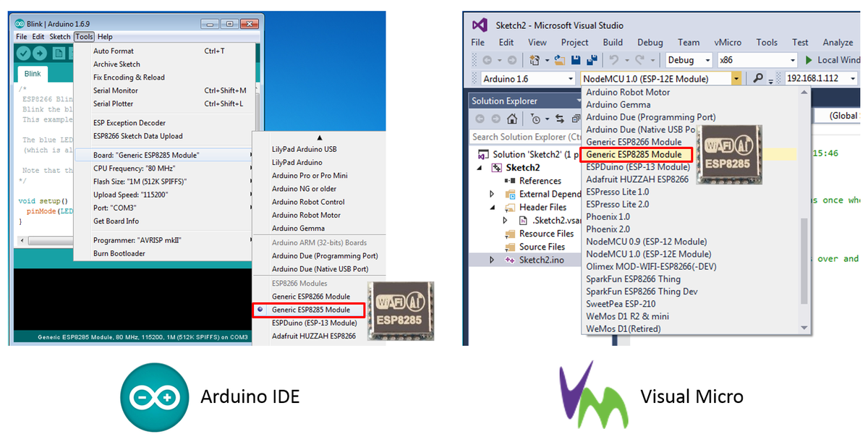Viewport: 868px width, 442px height.
Task: Open the CPU Frequency 80 MHz submenu
Action: (x=164, y=168)
